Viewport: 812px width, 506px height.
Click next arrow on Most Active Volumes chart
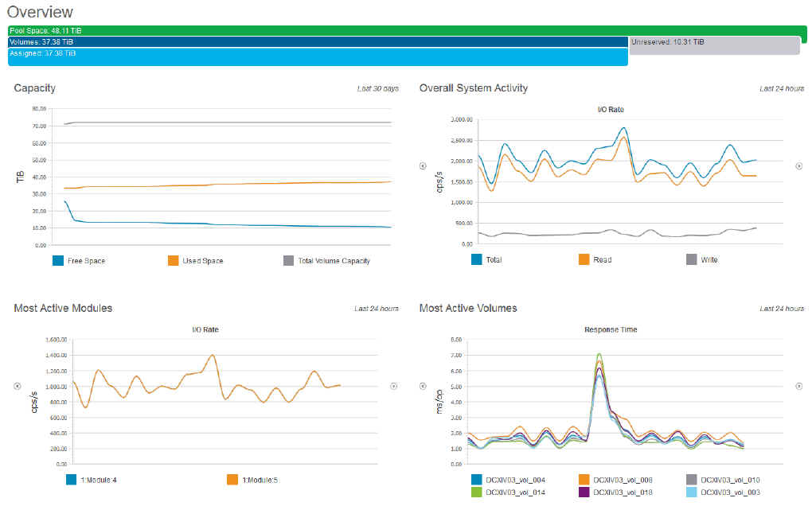(798, 386)
